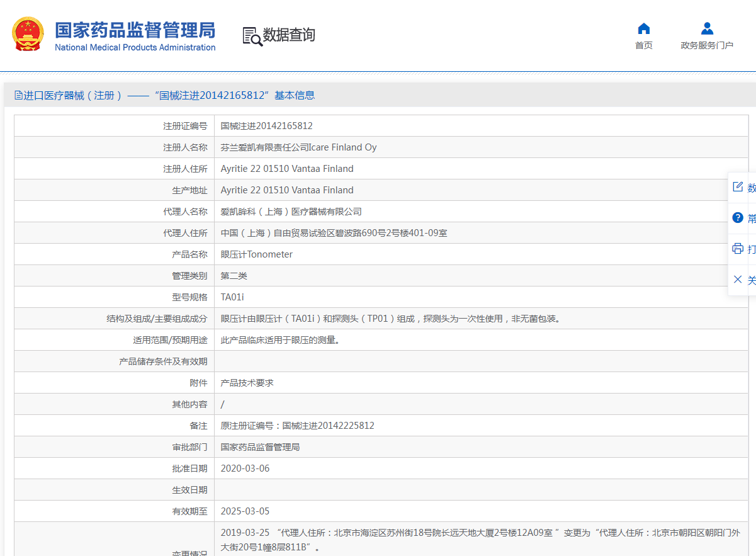Click management category 第二类
The image size is (756, 556).
point(234,276)
